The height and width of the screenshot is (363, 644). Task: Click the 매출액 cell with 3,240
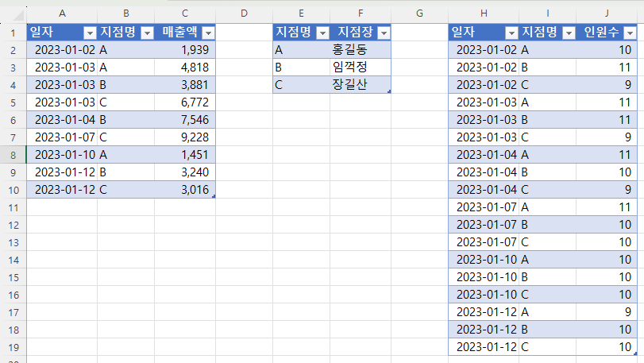[185, 172]
